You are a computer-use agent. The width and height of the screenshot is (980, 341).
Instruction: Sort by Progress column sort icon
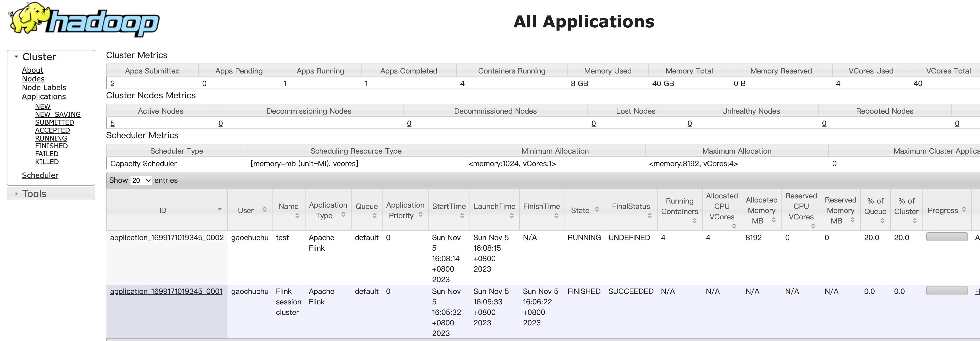[964, 209]
